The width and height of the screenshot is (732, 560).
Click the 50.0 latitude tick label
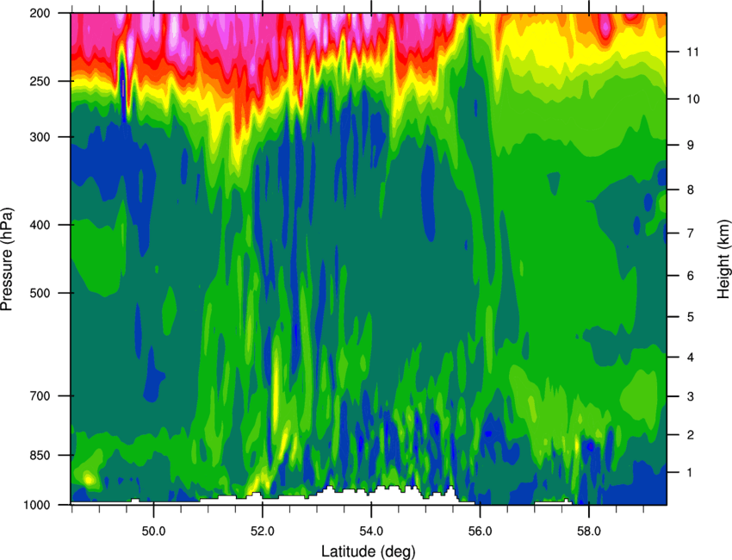(x=153, y=532)
